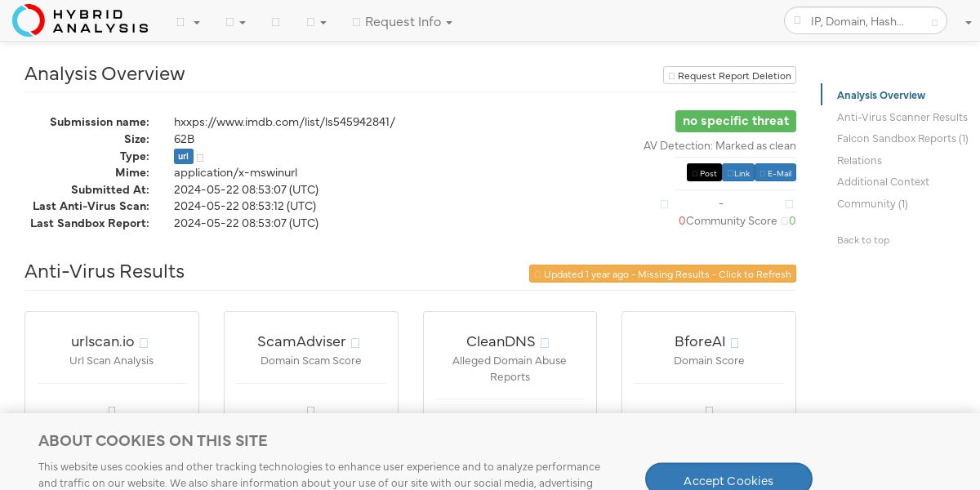Click the AV Detection: Marked as clean text
The image size is (980, 490).
click(x=719, y=146)
